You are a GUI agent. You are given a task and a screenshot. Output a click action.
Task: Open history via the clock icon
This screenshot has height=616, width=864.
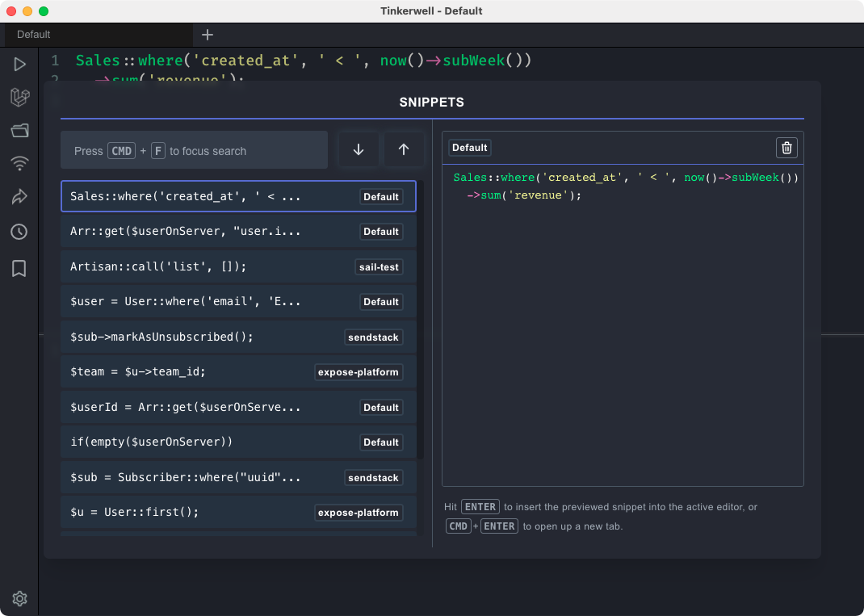click(19, 232)
